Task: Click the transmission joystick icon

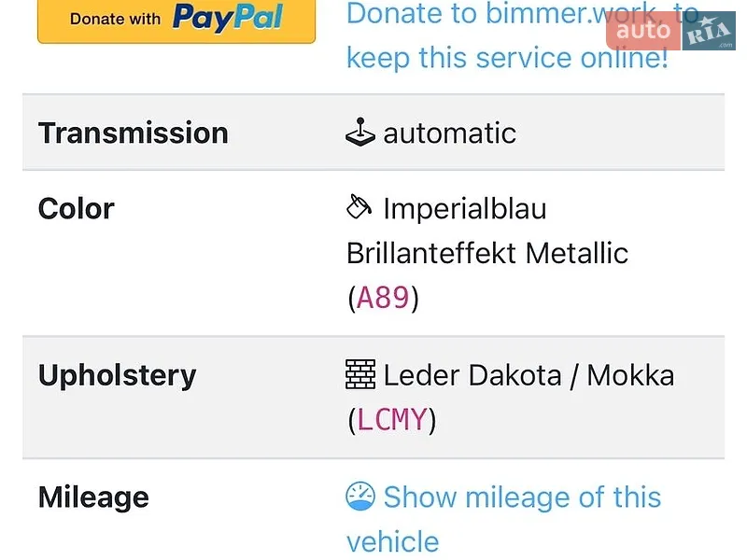Action: coord(360,132)
